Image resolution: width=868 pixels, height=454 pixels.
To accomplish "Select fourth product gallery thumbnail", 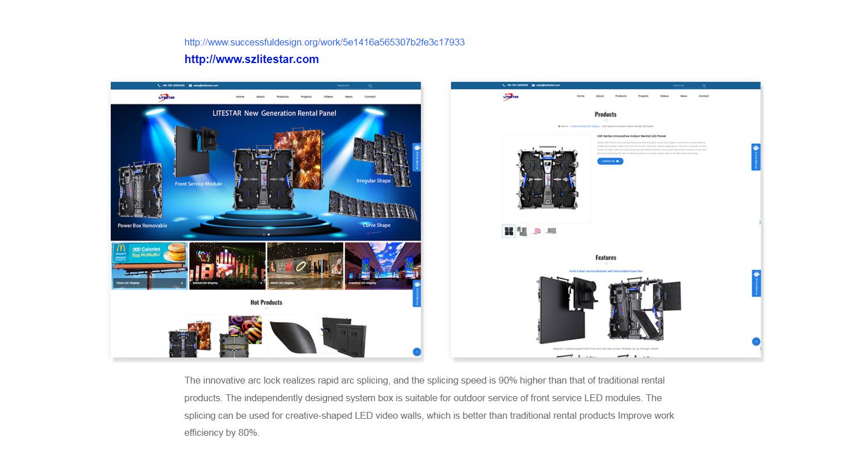I will point(550,231).
